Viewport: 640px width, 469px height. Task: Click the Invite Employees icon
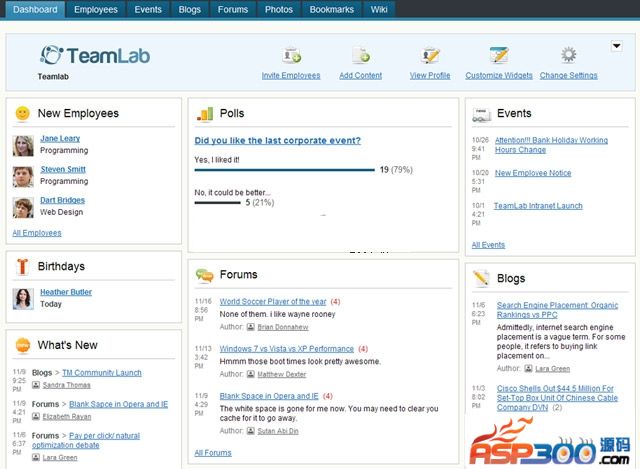point(291,56)
